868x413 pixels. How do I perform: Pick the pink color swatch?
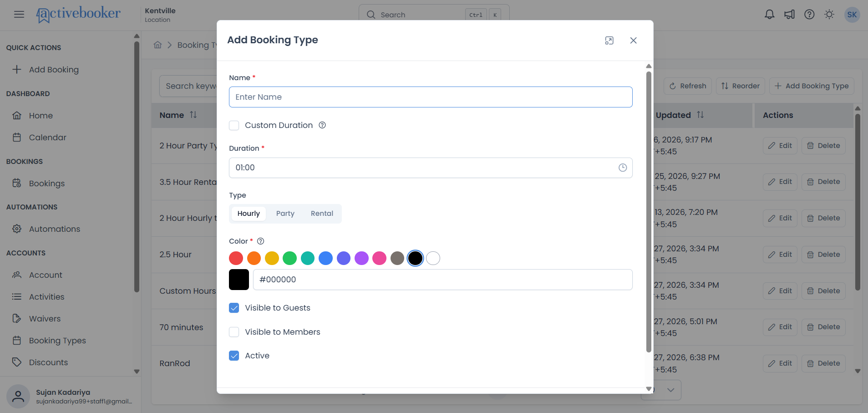(x=379, y=258)
